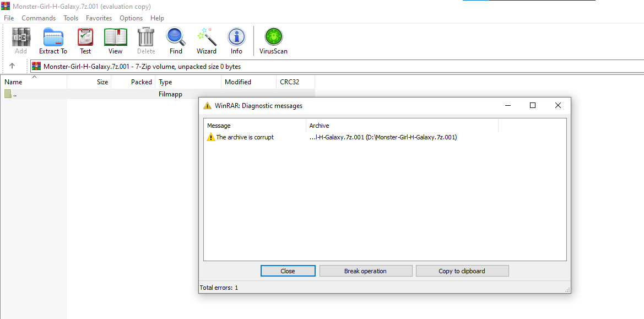Open the Find magnifier tool
Screen dimensions: 644x319
pos(176,37)
